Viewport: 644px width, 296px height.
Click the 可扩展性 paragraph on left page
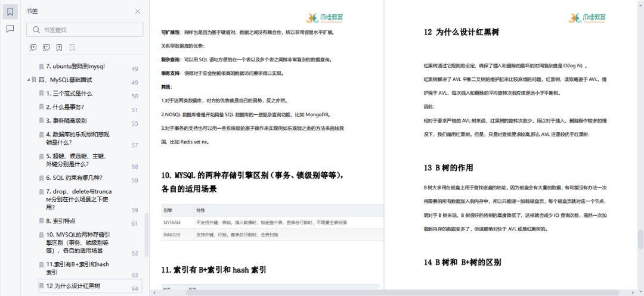[247, 32]
